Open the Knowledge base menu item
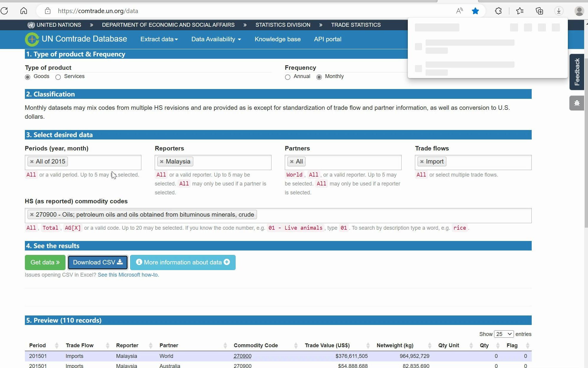This screenshot has width=588, height=368. (278, 39)
